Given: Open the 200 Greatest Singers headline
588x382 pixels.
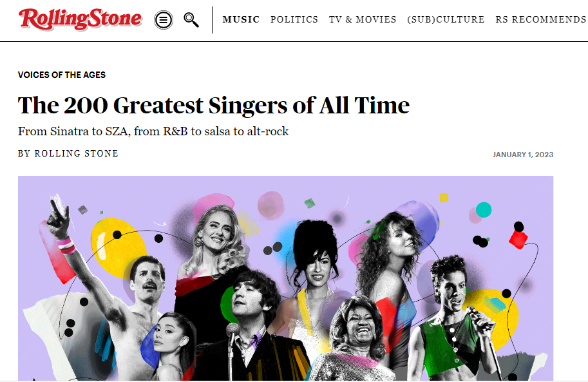Looking at the screenshot, I should coord(214,105).
